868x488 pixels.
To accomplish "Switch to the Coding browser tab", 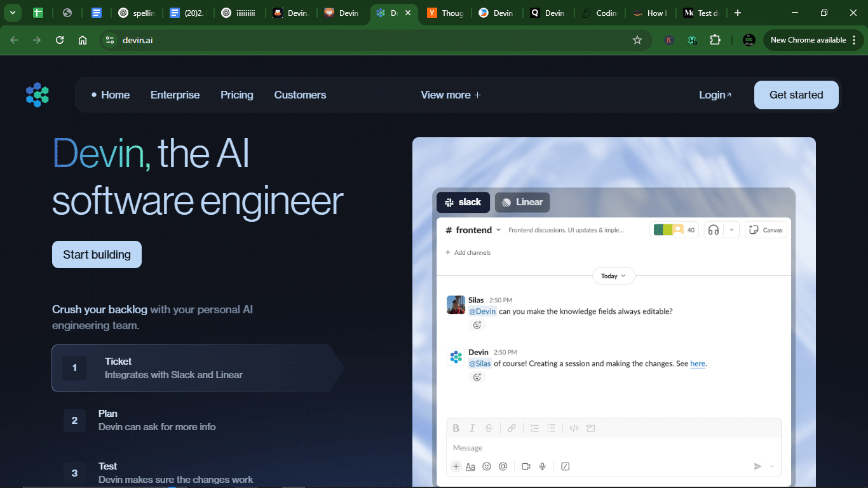I will pos(599,13).
